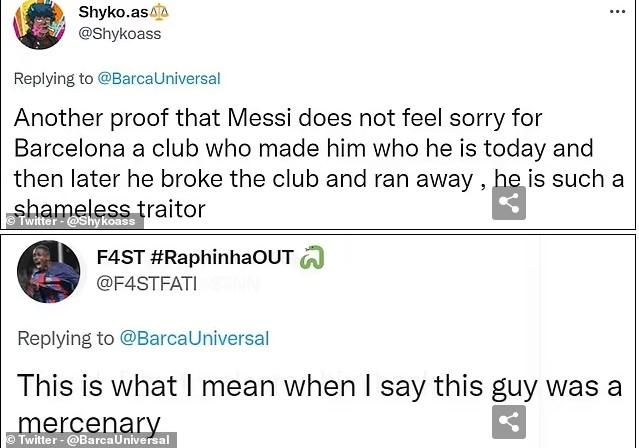Click the '© Twitter - @BarcaUniversal' caption
The height and width of the screenshot is (448, 639).
coord(88,440)
